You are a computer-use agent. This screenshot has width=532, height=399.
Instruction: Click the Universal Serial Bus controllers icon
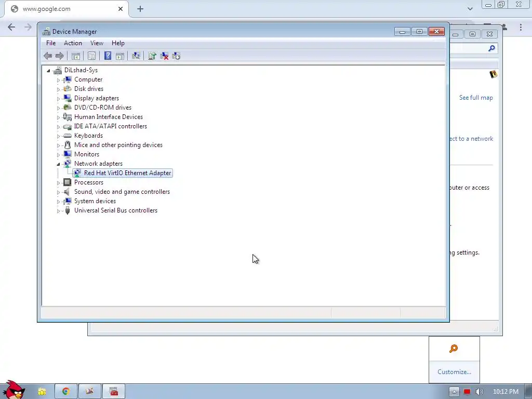(68, 210)
